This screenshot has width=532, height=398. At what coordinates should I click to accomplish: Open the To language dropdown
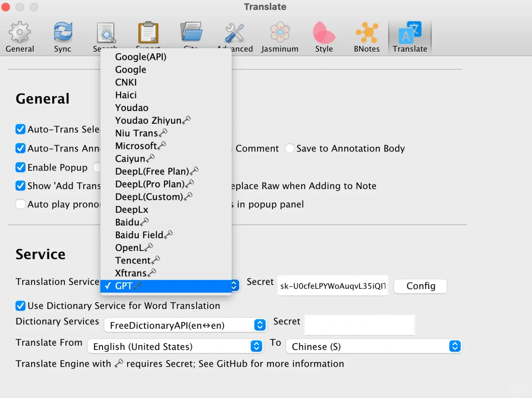point(374,346)
